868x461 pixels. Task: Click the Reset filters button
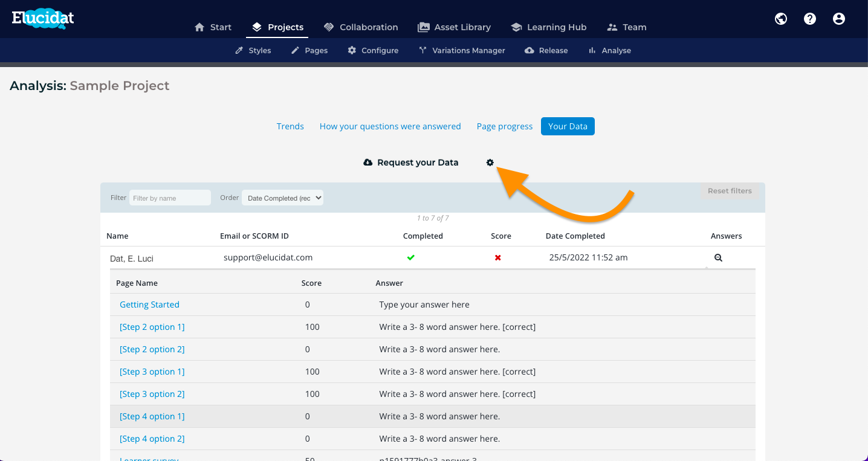(x=730, y=191)
